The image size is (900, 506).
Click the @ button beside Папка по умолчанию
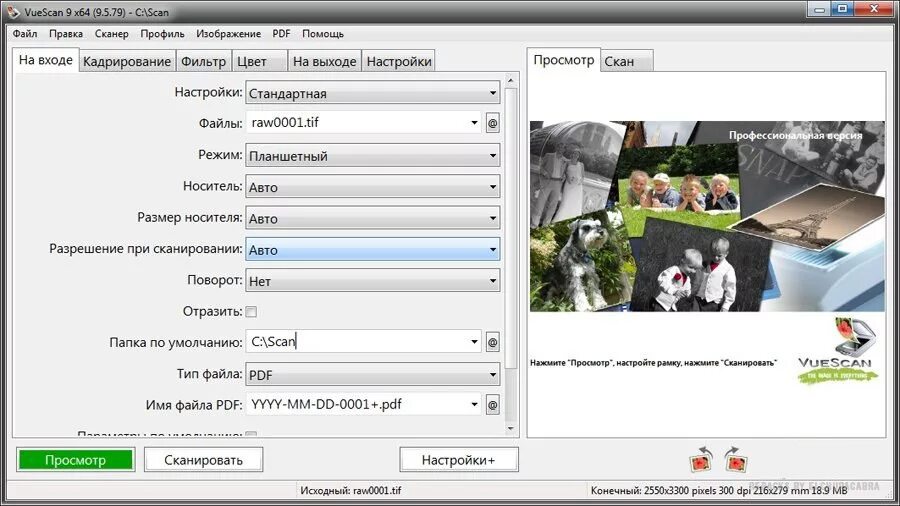coord(492,342)
